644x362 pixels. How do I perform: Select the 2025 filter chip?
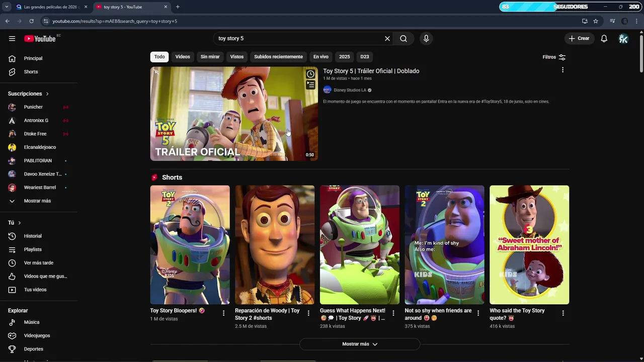(345, 57)
